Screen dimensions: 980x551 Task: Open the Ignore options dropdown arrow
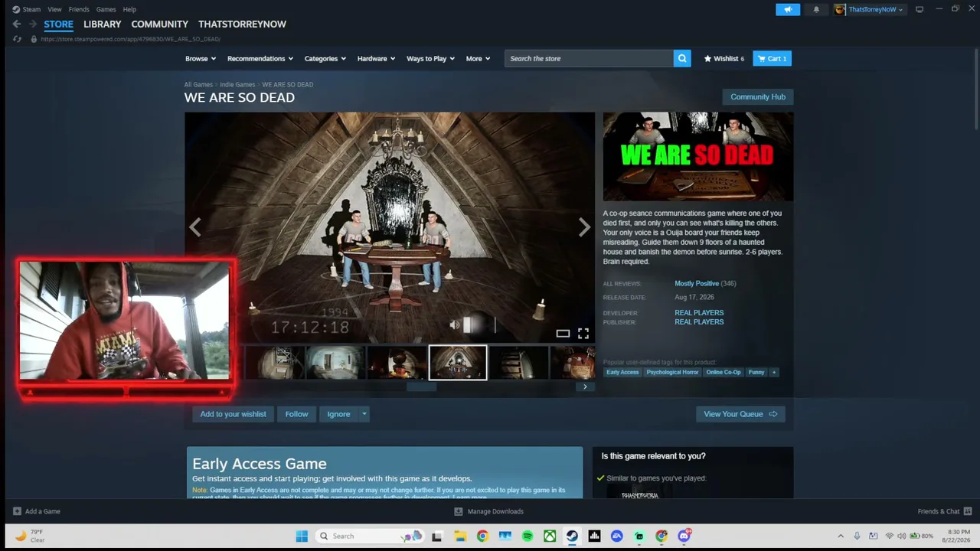click(x=364, y=414)
